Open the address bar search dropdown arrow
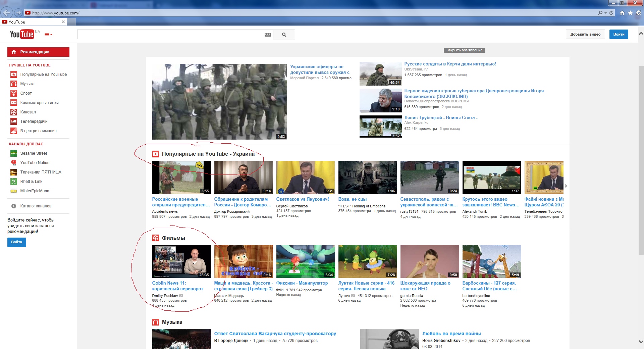Viewport: 644px width, 349px height. click(605, 13)
